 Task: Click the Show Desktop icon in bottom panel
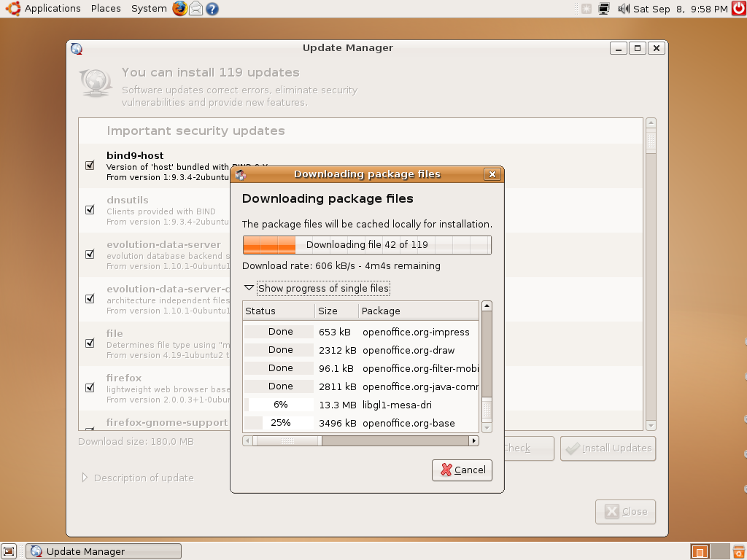click(9, 551)
